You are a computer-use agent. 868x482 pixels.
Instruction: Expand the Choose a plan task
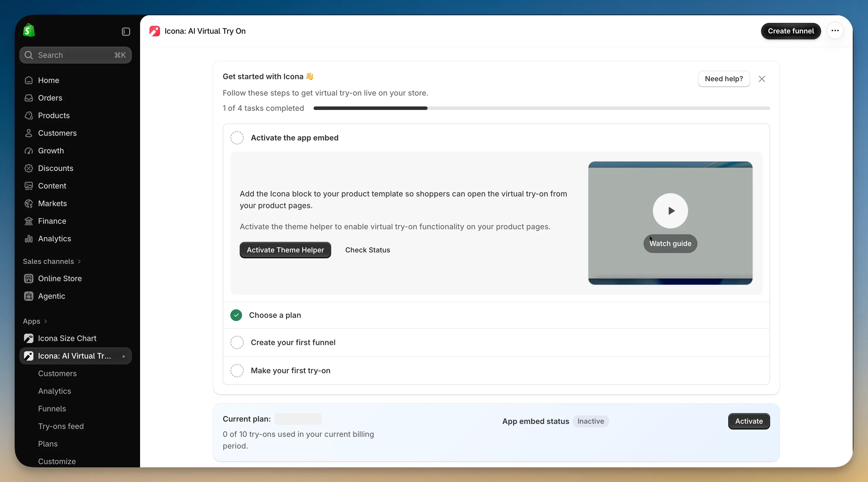coord(496,315)
